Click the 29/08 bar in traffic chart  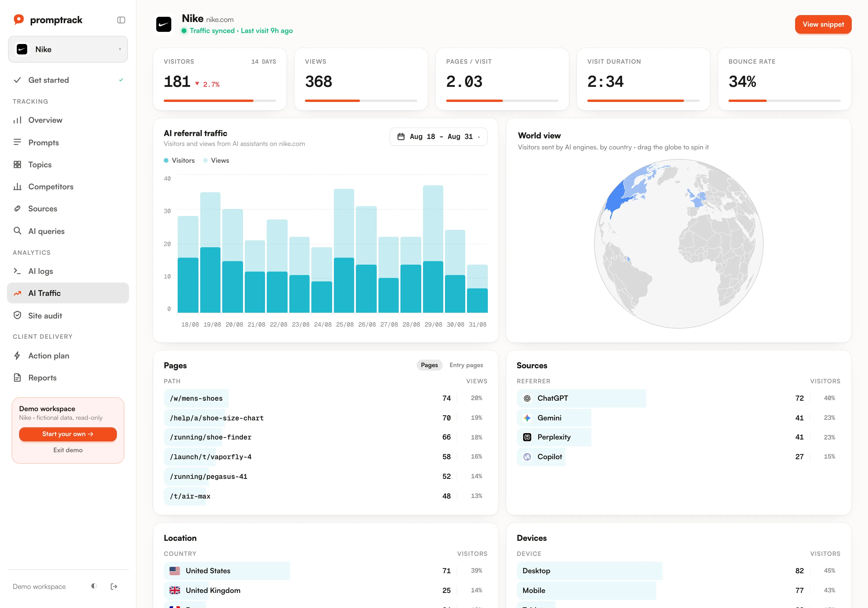click(433, 249)
